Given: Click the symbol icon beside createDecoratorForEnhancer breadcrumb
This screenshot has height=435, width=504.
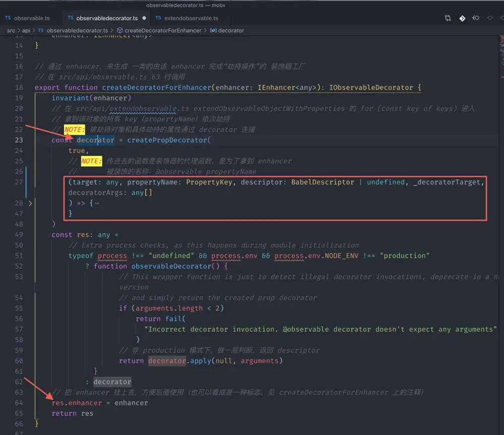Looking at the screenshot, I should tap(119, 30).
